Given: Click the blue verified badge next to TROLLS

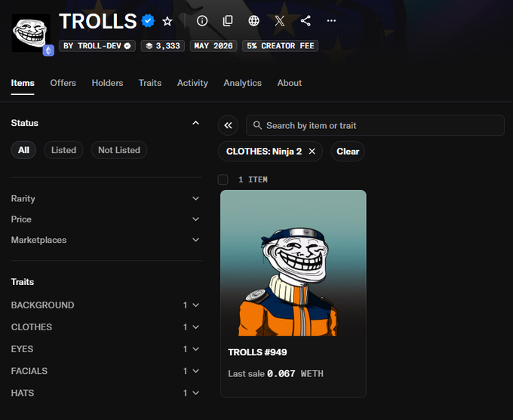Looking at the screenshot, I should (x=148, y=21).
